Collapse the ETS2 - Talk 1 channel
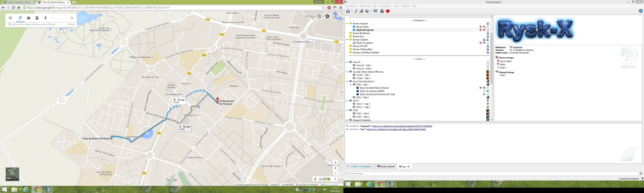The height and width of the screenshot is (193, 644). pos(350,85)
